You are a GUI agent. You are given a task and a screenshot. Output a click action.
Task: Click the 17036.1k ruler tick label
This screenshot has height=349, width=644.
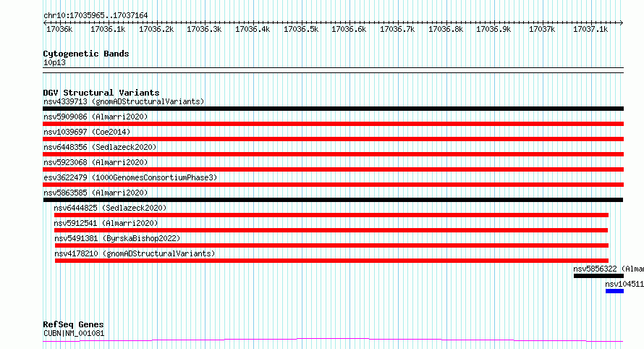click(108, 29)
